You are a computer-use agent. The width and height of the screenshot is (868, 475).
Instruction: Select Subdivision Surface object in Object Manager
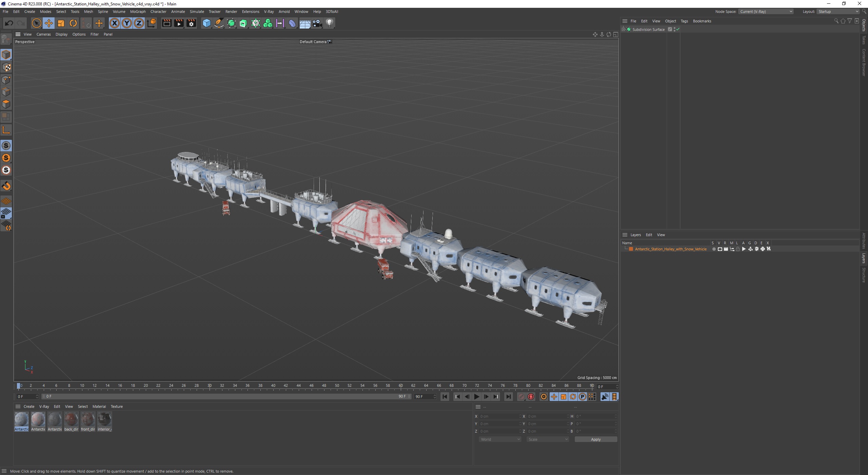coord(648,30)
